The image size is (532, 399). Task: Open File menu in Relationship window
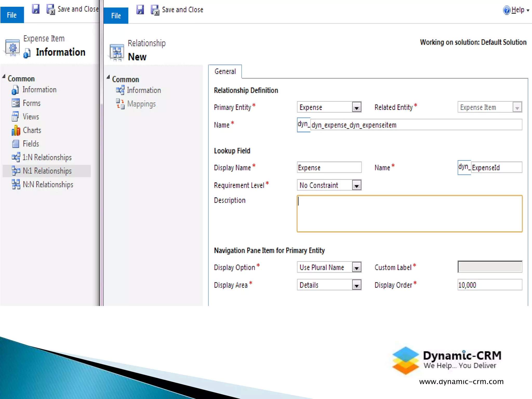point(116,16)
